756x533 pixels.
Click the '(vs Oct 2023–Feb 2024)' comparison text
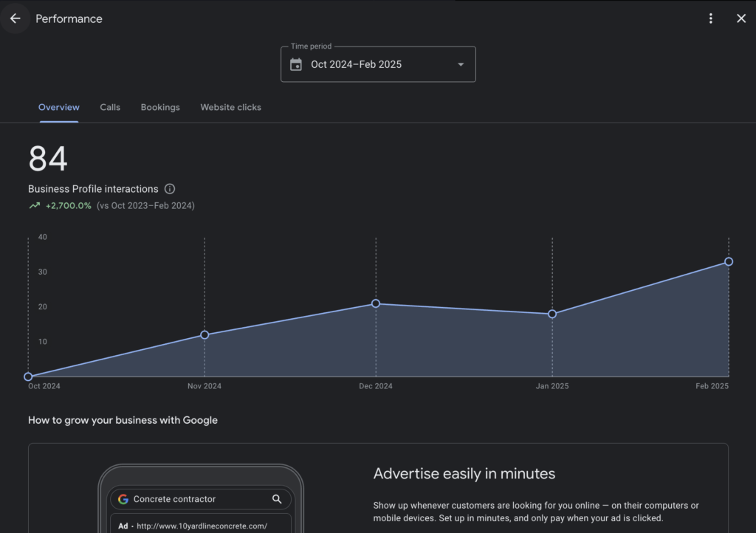(145, 206)
